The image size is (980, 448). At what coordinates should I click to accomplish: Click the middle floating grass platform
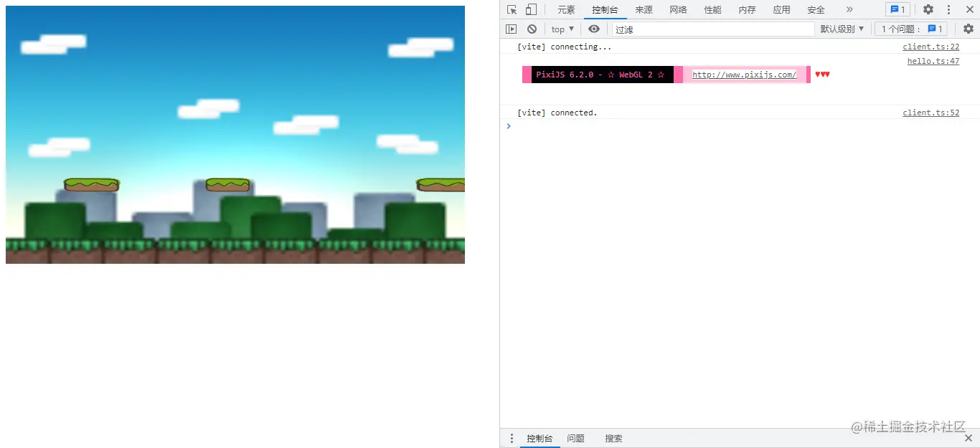(x=227, y=185)
